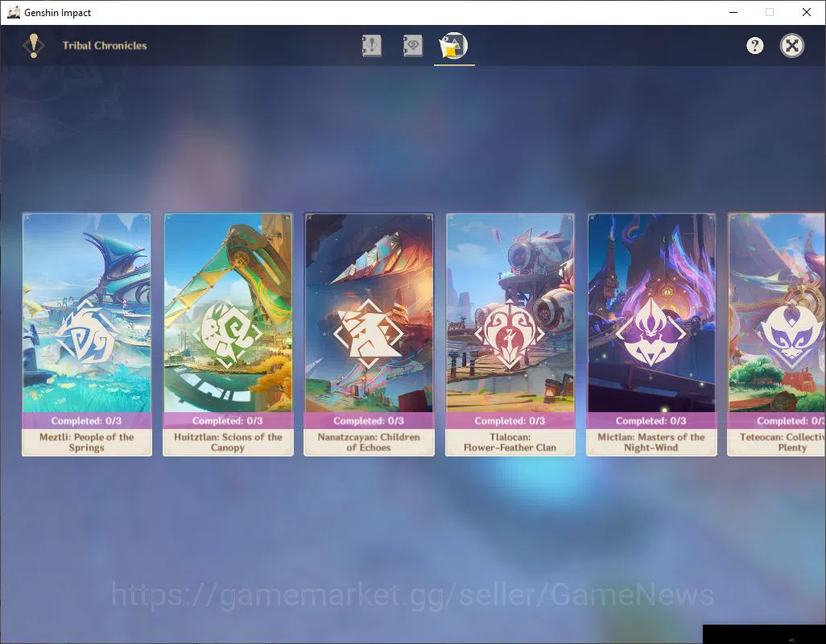
Task: Close the Tribal Chronicles screen with X
Action: click(791, 46)
